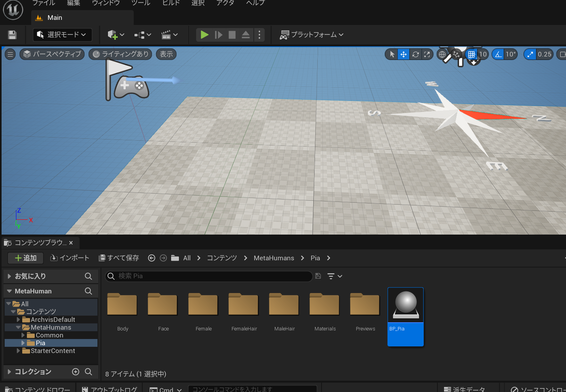The width and height of the screenshot is (566, 392).
Task: Click the stop simulation square button
Action: coord(232,35)
